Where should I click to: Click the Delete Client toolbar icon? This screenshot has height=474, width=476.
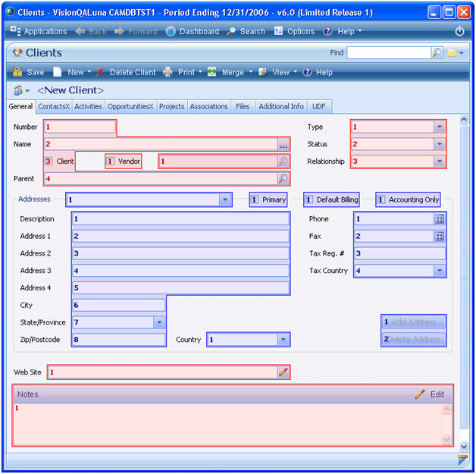coord(101,72)
